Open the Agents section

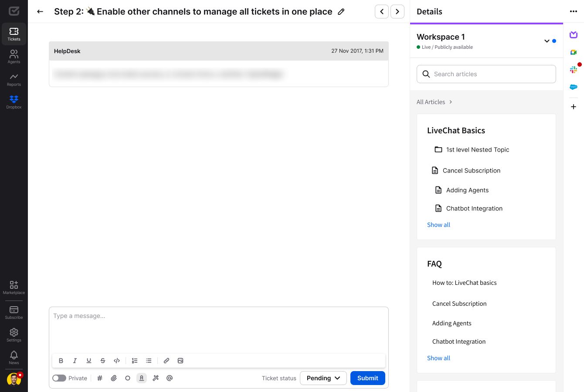14,56
